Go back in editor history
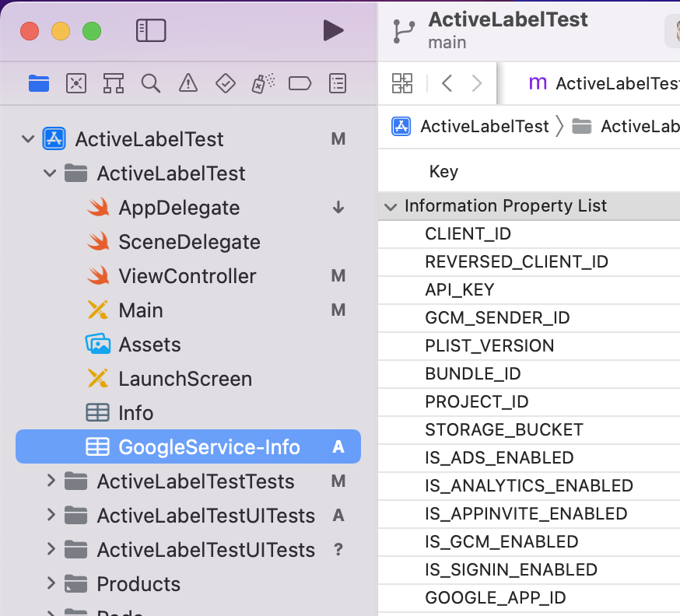 pos(447,83)
